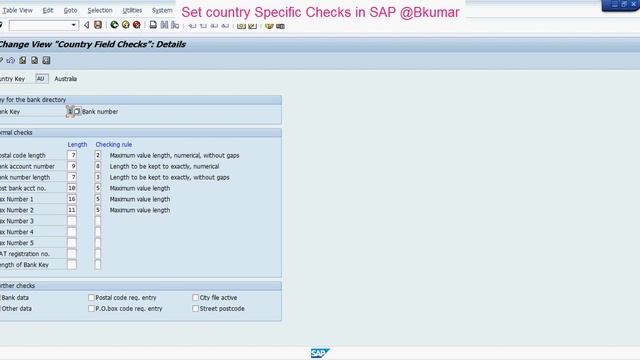
Task: Click the Find binoculars icon
Action: 164,25
